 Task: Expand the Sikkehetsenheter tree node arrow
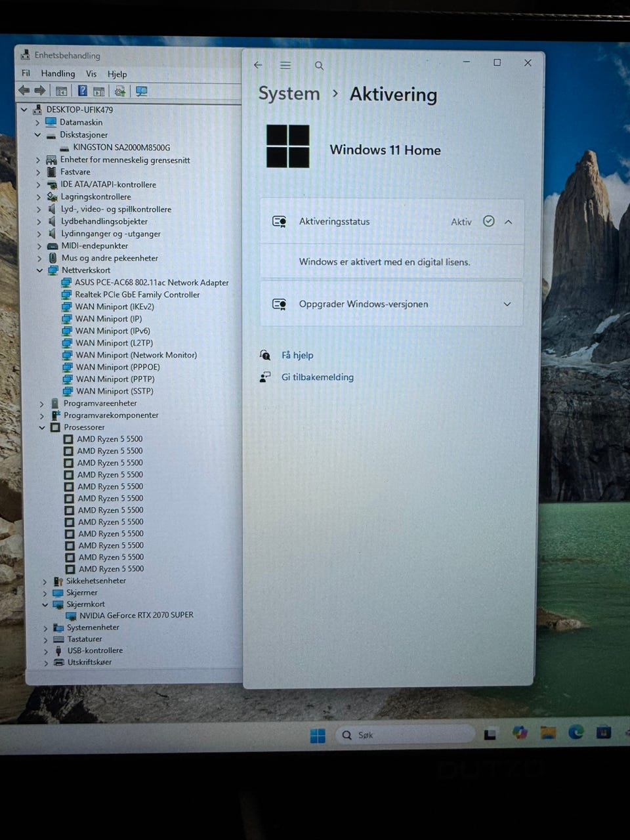click(45, 581)
